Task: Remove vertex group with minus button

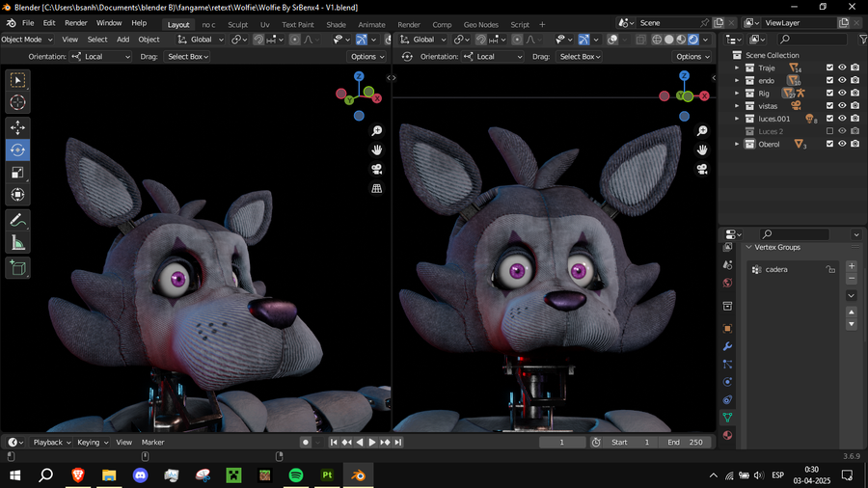Action: [x=852, y=279]
